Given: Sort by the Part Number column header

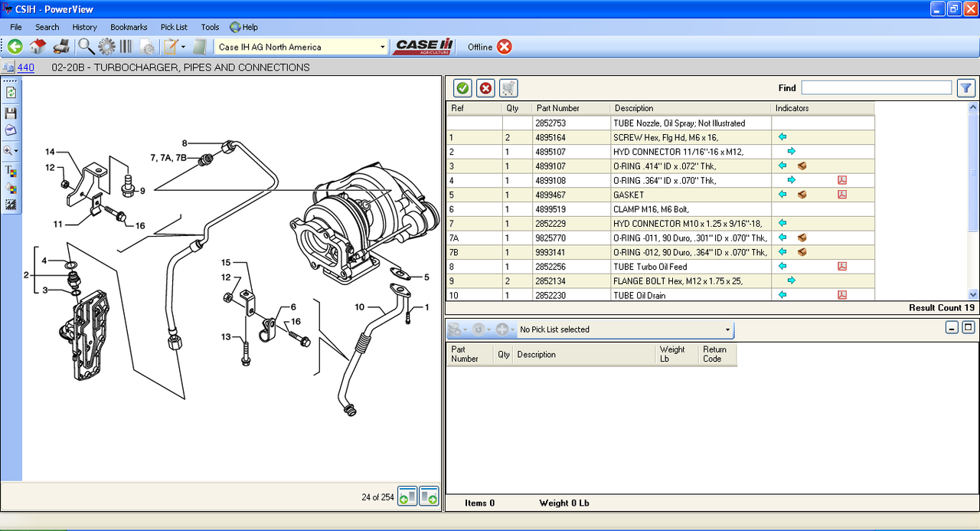Looking at the screenshot, I should tap(571, 108).
